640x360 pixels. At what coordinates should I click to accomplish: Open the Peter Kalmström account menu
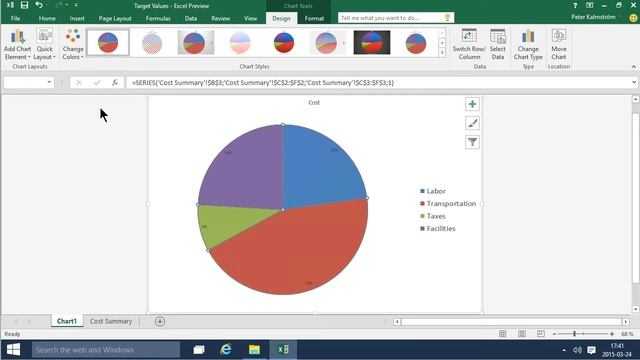click(x=594, y=17)
